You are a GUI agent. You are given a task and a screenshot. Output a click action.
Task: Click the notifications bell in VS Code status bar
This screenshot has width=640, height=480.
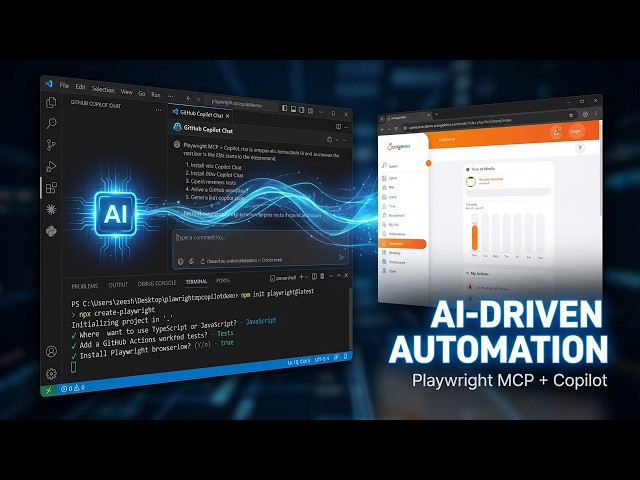tap(345, 356)
